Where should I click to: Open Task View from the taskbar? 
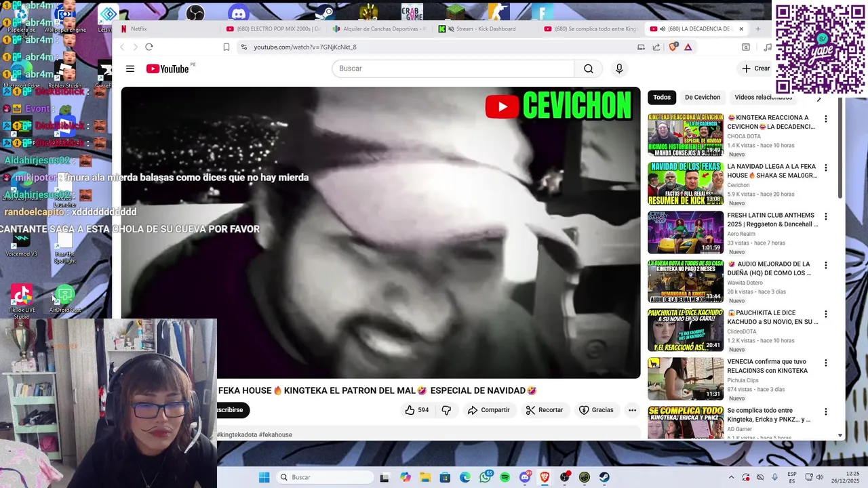click(384, 477)
